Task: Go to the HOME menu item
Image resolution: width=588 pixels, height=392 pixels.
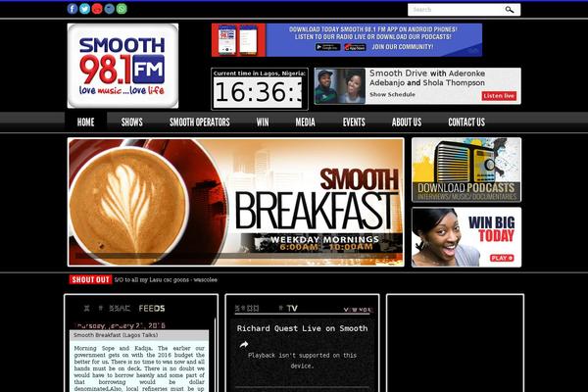Action: (86, 122)
